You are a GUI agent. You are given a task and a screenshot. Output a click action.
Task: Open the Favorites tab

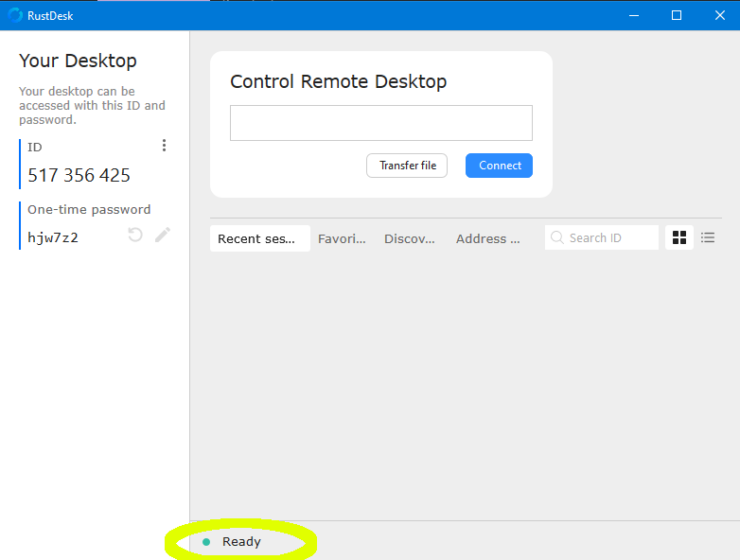pos(342,238)
